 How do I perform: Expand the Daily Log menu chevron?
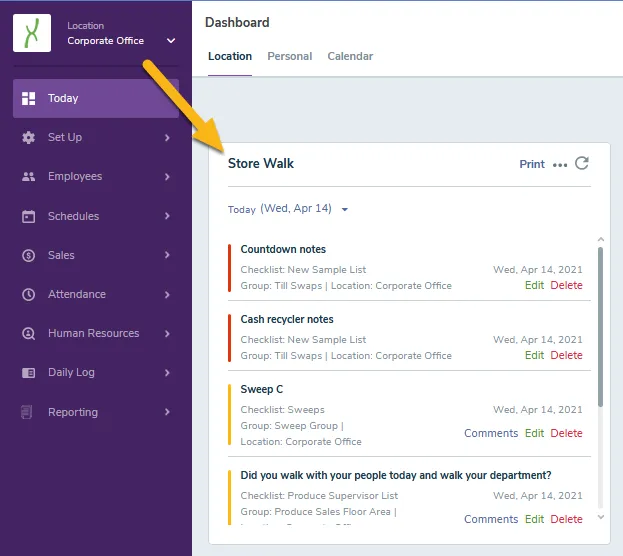tap(167, 373)
